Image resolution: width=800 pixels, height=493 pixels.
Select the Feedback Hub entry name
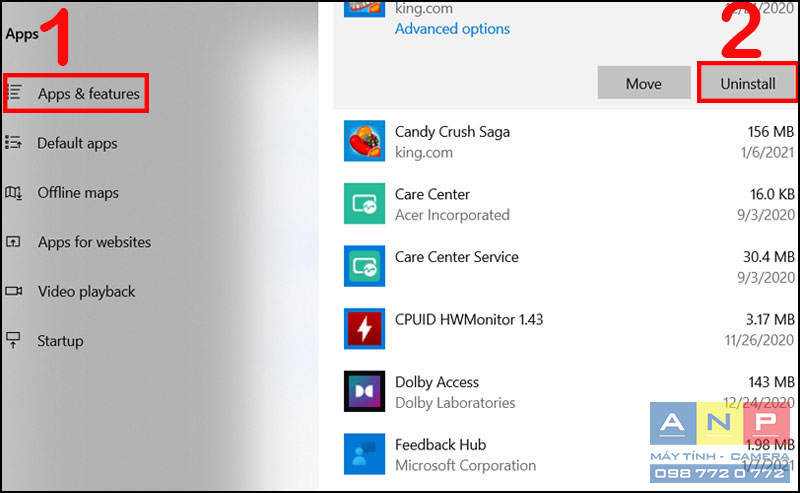coord(440,445)
